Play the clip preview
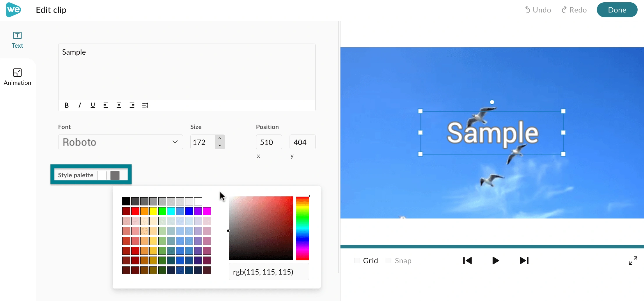The image size is (644, 301). (x=496, y=261)
